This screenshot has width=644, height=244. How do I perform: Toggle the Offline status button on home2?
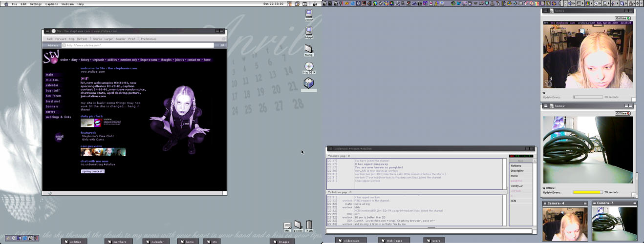(623, 113)
